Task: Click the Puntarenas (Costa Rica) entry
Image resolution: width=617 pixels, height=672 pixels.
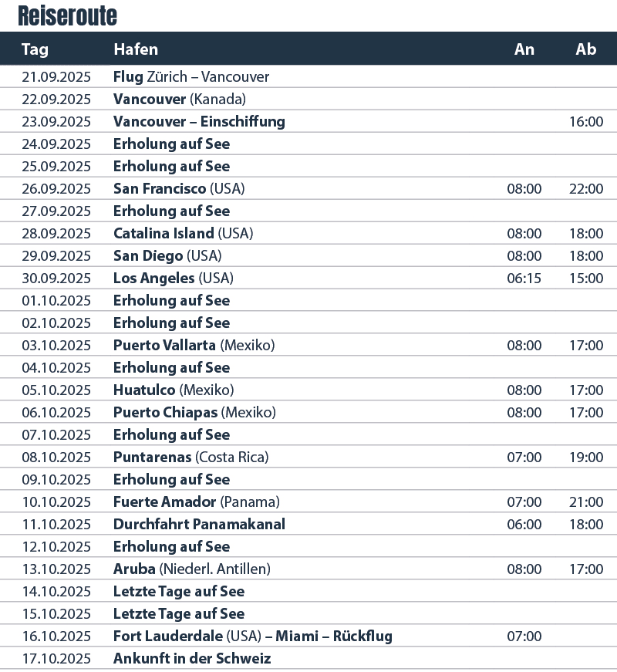Action: coord(191,457)
